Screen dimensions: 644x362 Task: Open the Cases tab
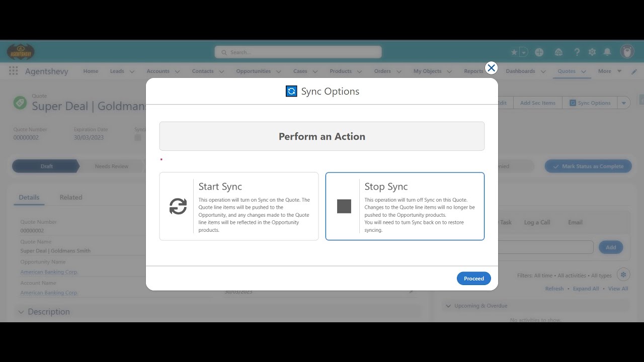(300, 71)
